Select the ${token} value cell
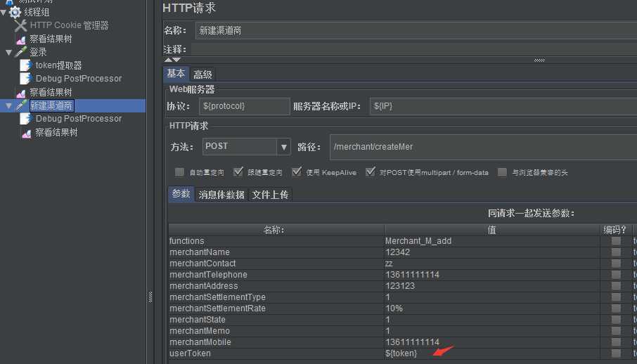The image size is (637, 364). pos(492,353)
